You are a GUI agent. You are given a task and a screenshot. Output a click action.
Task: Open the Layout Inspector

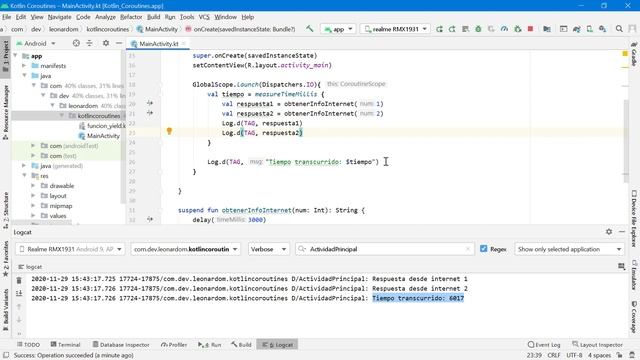[x=598, y=344]
